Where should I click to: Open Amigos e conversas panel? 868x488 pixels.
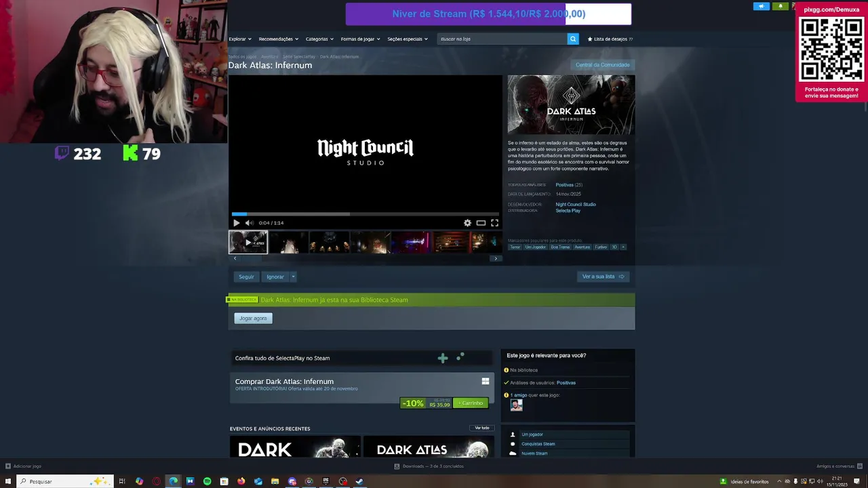839,466
